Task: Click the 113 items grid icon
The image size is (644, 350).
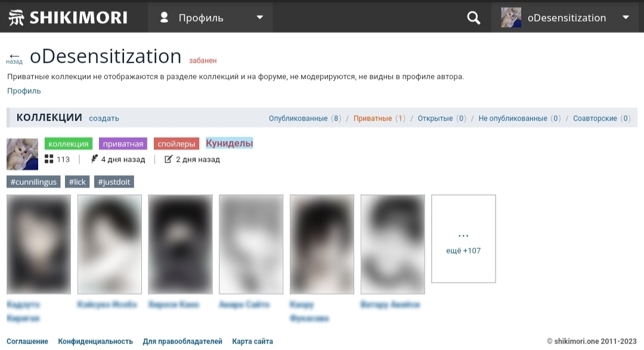Action: coord(49,159)
